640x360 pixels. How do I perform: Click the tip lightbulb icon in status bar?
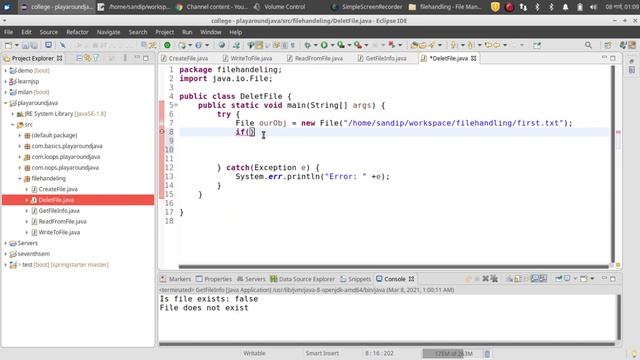click(x=634, y=353)
